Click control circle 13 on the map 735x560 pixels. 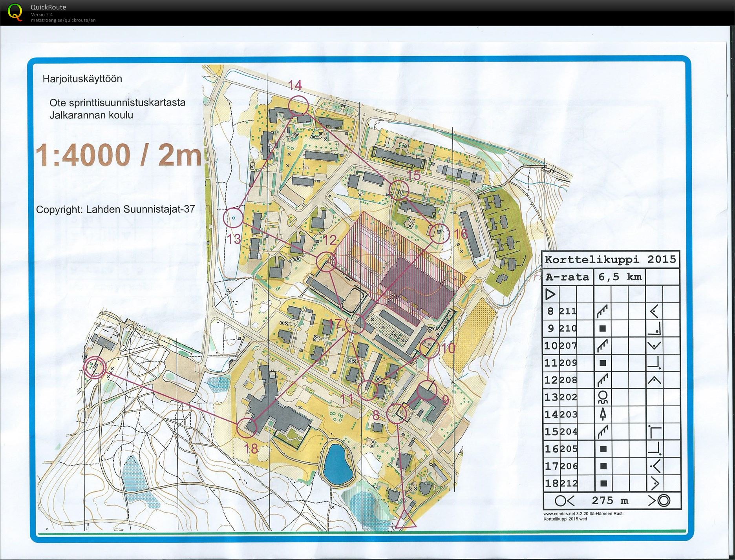[x=233, y=218]
